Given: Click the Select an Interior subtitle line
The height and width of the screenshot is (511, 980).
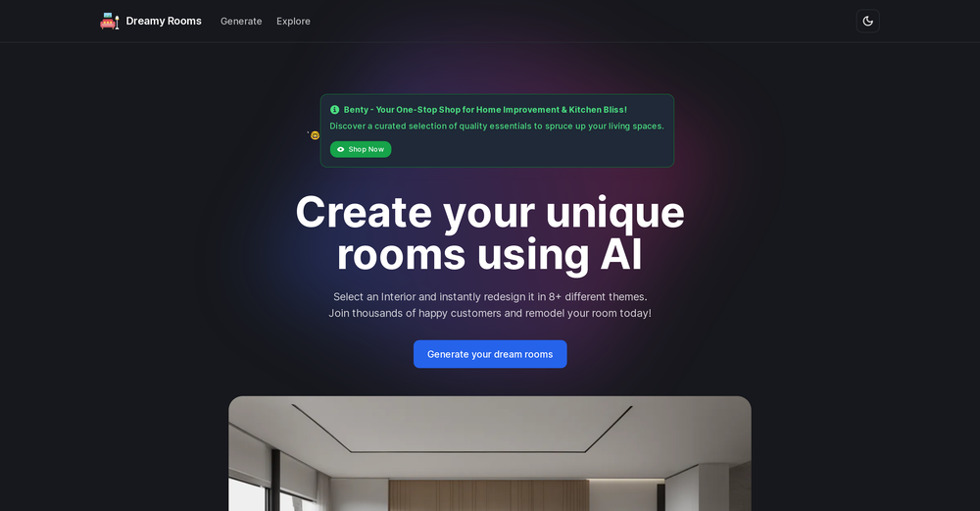Looking at the screenshot, I should tap(490, 296).
